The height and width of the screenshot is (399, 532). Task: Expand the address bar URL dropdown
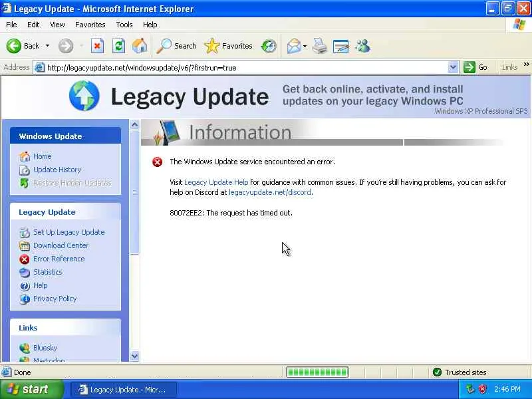pyautogui.click(x=453, y=67)
